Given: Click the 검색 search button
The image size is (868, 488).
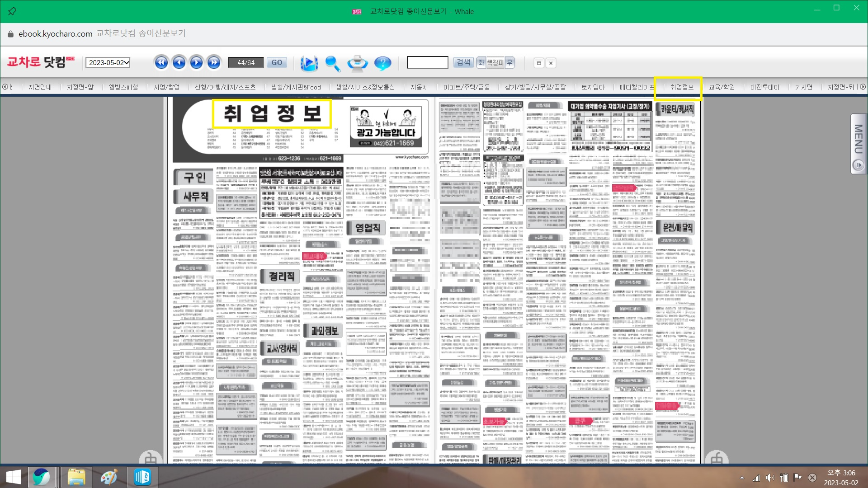Looking at the screenshot, I should pyautogui.click(x=463, y=62).
